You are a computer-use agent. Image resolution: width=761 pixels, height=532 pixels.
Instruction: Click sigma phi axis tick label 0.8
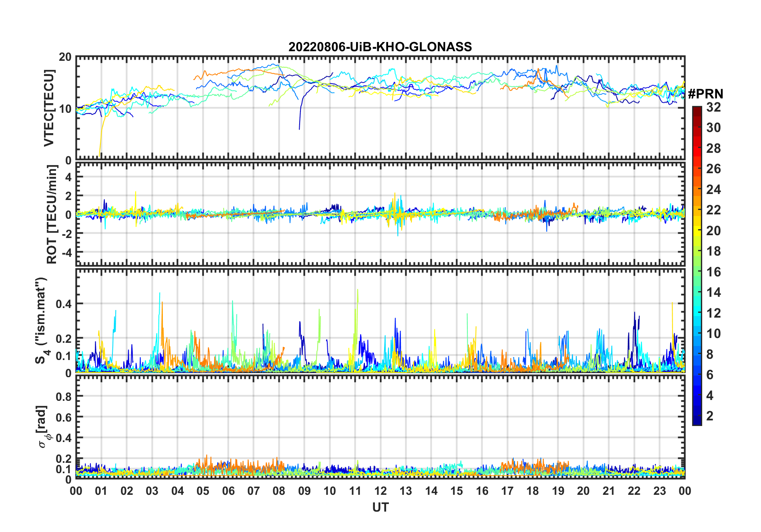tap(64, 397)
